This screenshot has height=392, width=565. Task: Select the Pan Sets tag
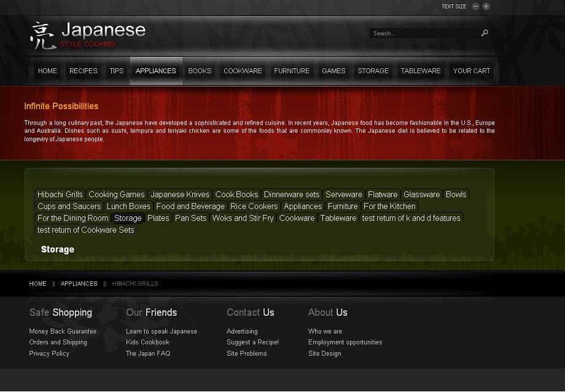point(190,218)
